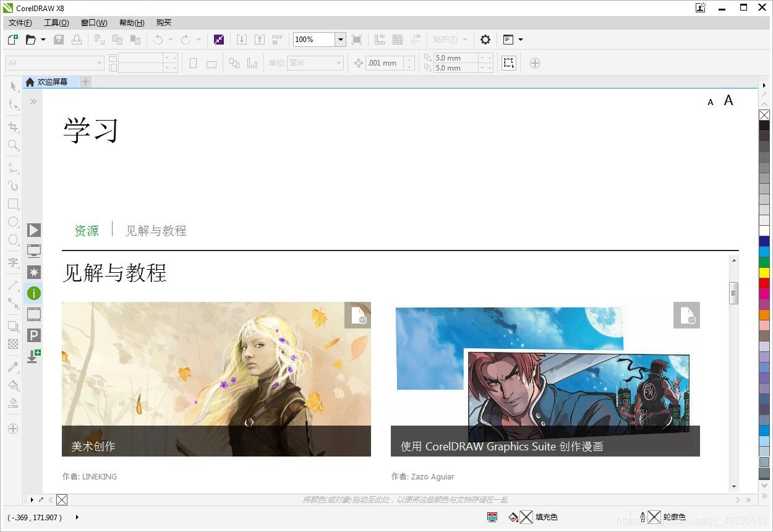
Task: Open the 文件 menu
Action: (x=19, y=22)
